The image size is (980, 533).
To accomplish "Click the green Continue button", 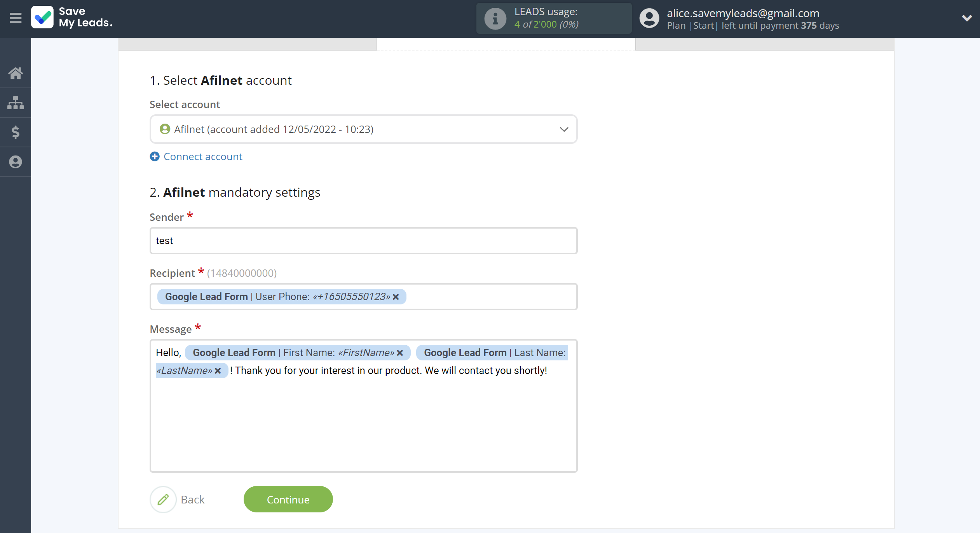I will (288, 499).
